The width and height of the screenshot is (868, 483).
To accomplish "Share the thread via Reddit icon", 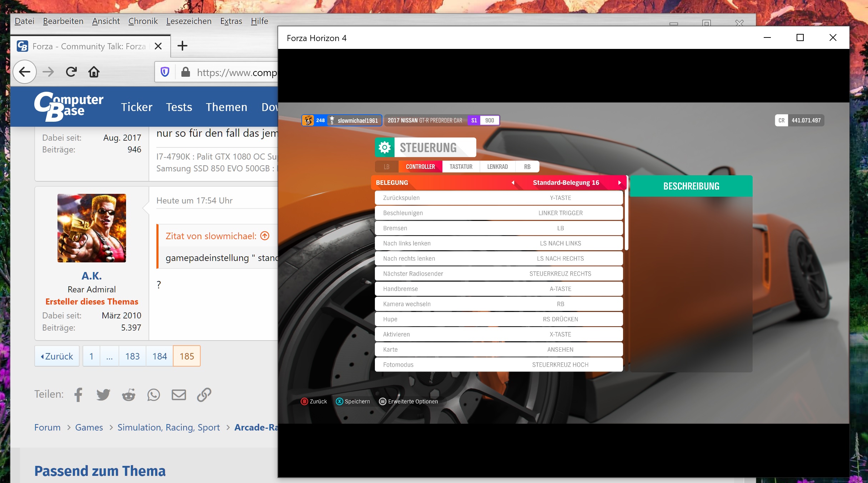I will click(x=129, y=394).
